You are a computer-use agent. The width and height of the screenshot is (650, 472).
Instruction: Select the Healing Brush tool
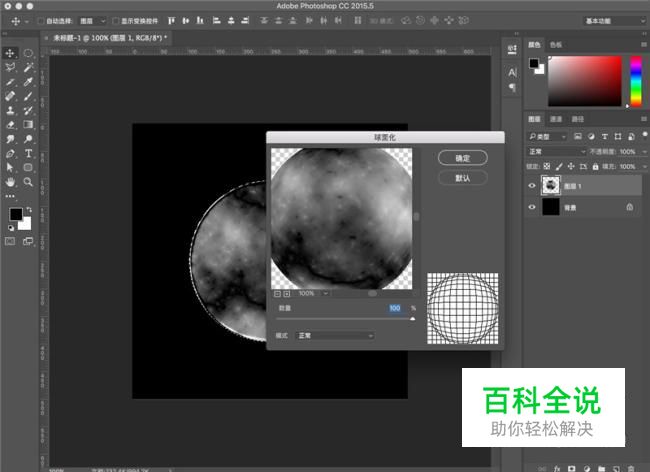(10, 96)
